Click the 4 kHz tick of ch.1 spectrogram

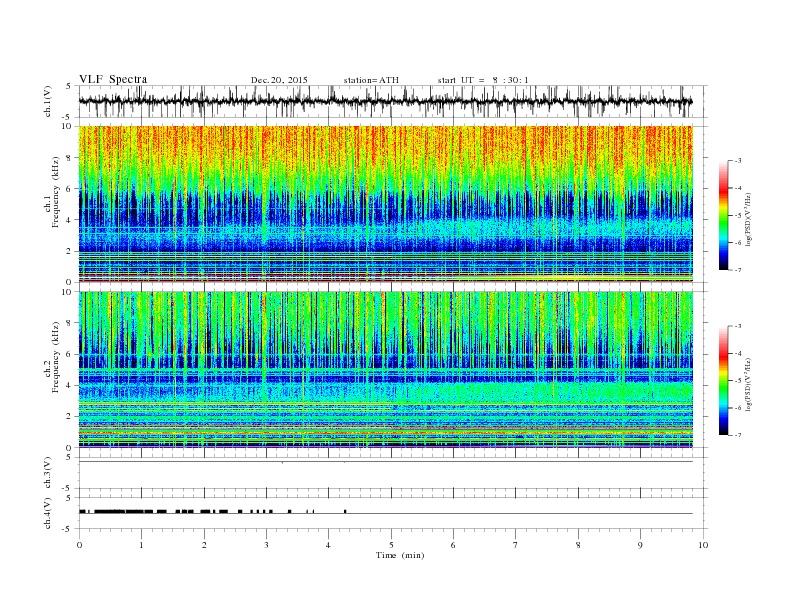70,220
